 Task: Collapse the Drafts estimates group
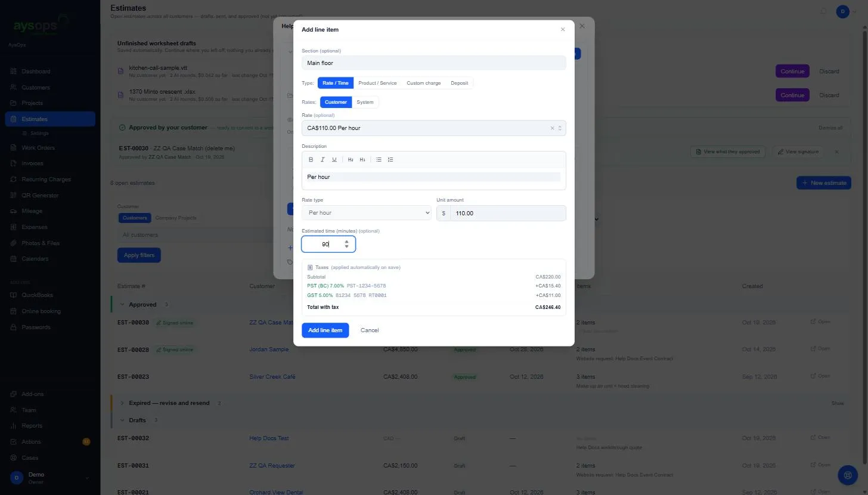123,420
